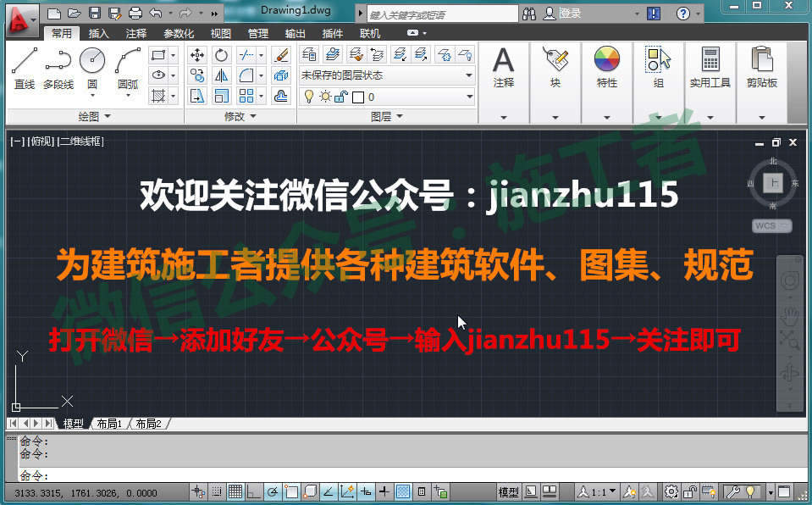The height and width of the screenshot is (505, 812).
Task: Open the Rectangle tool dropdown arrow
Action: tap(173, 55)
